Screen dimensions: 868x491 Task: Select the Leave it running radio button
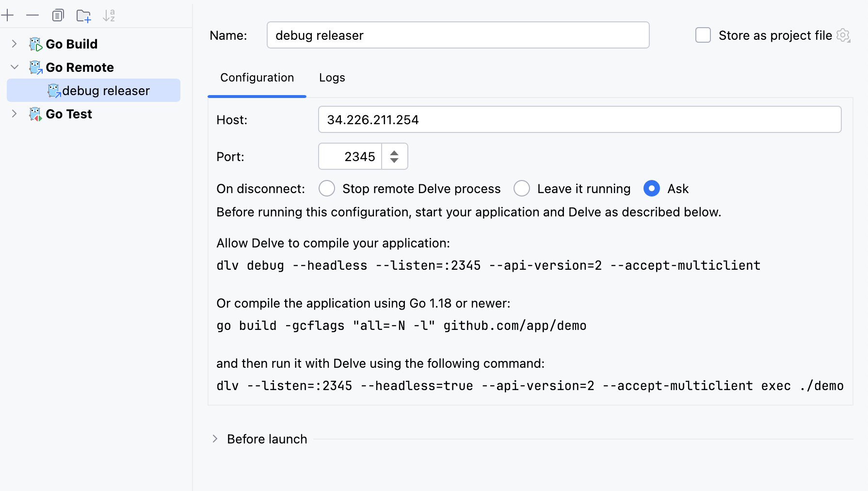click(522, 188)
